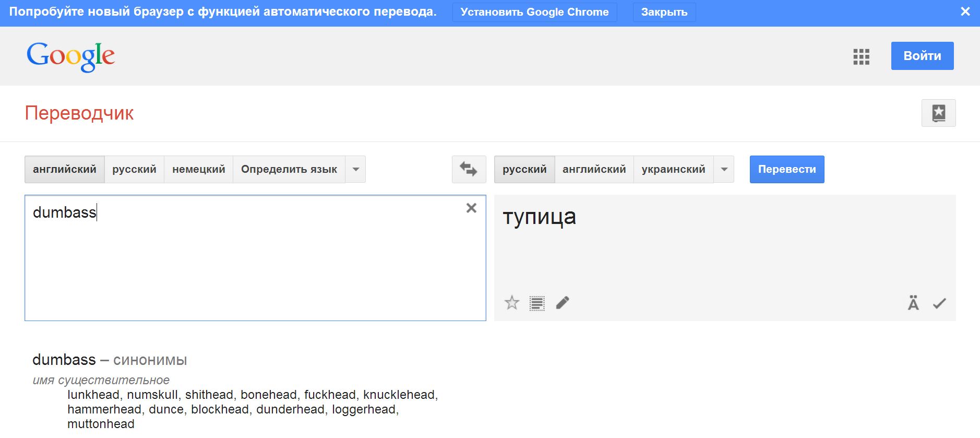Open the Google apps grid
The height and width of the screenshot is (438, 980).
tap(861, 56)
